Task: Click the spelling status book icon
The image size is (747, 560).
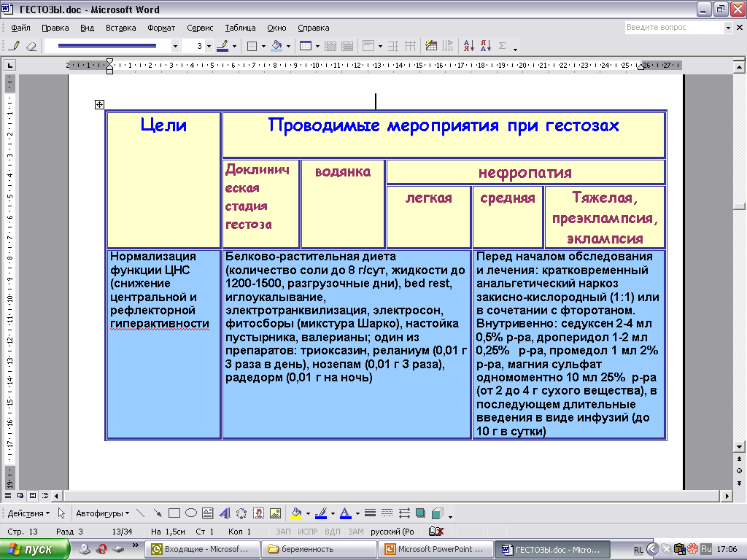Action: [x=436, y=531]
